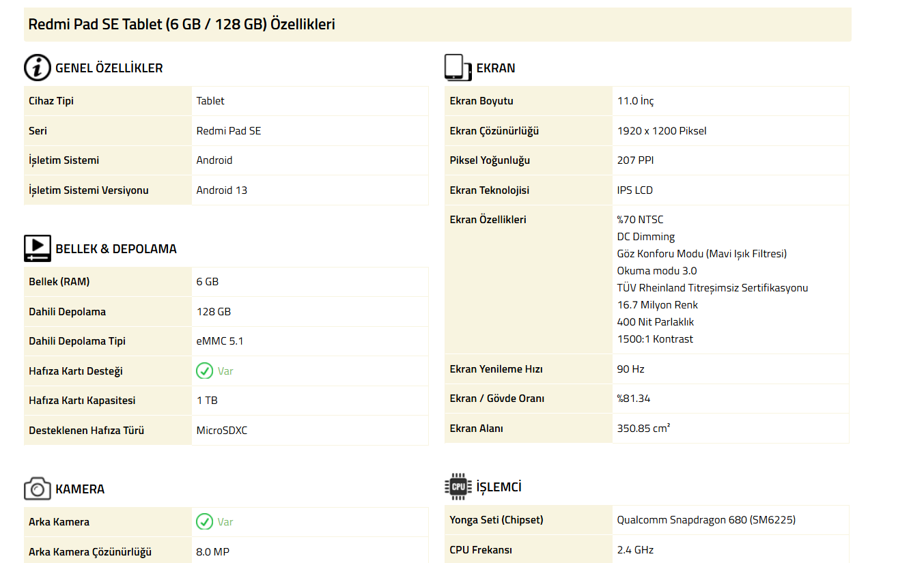Click the Göz Konforu Modu line
The width and height of the screenshot is (924, 563).
[702, 254]
